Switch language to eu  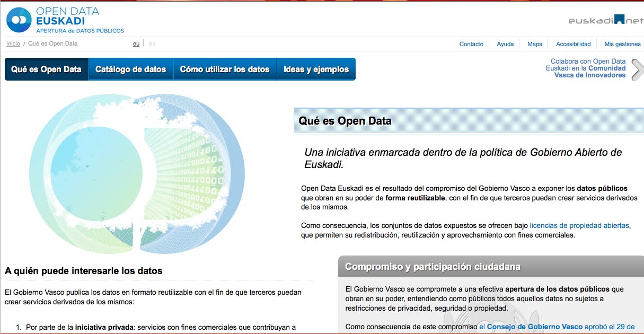tap(136, 43)
